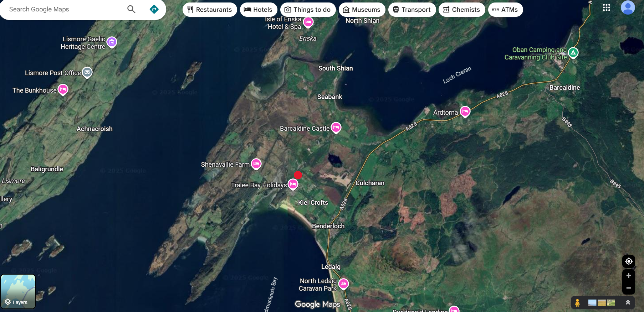The height and width of the screenshot is (312, 644).
Task: Click the Google account avatar
Action: (x=628, y=7)
